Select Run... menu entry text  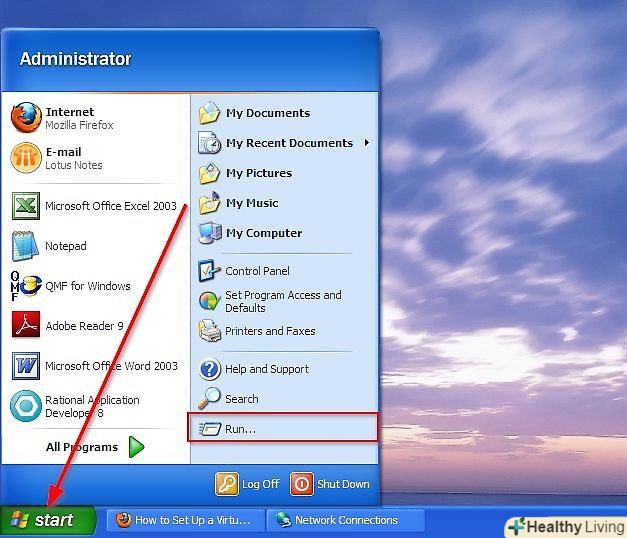[x=240, y=429]
